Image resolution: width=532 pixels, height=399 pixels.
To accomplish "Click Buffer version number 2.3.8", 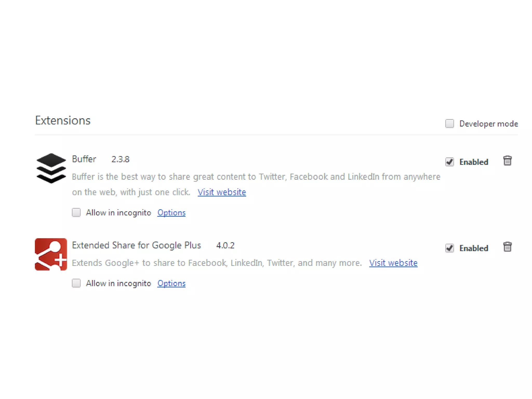I will 120,159.
